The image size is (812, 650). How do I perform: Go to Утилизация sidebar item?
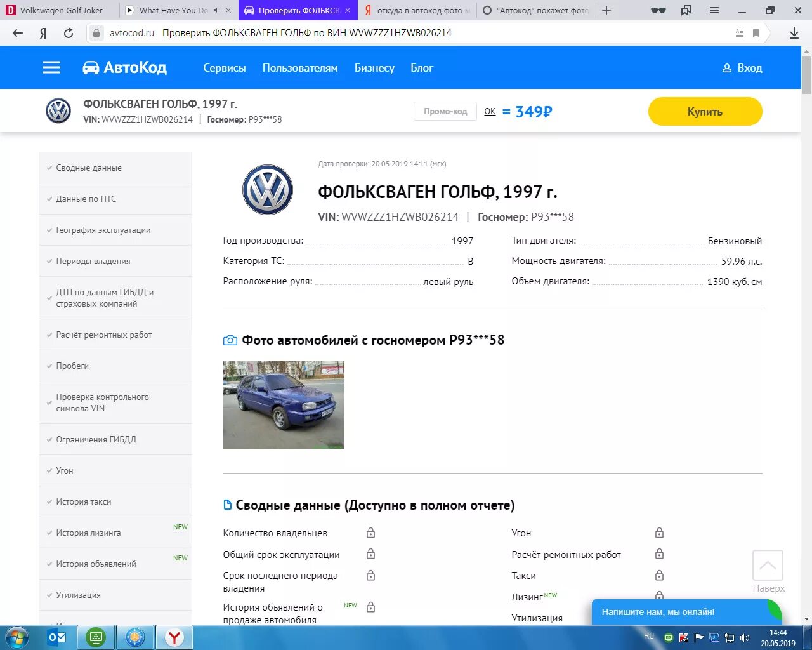(x=115, y=595)
